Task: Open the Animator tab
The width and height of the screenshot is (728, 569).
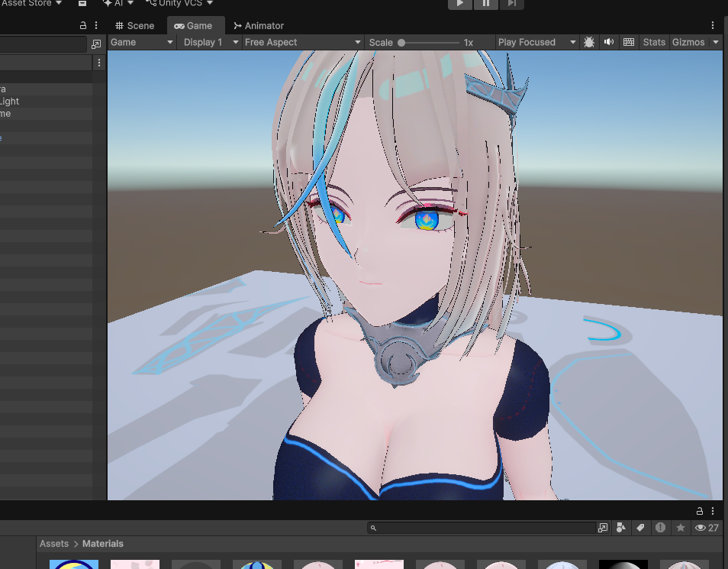Action: pos(259,25)
